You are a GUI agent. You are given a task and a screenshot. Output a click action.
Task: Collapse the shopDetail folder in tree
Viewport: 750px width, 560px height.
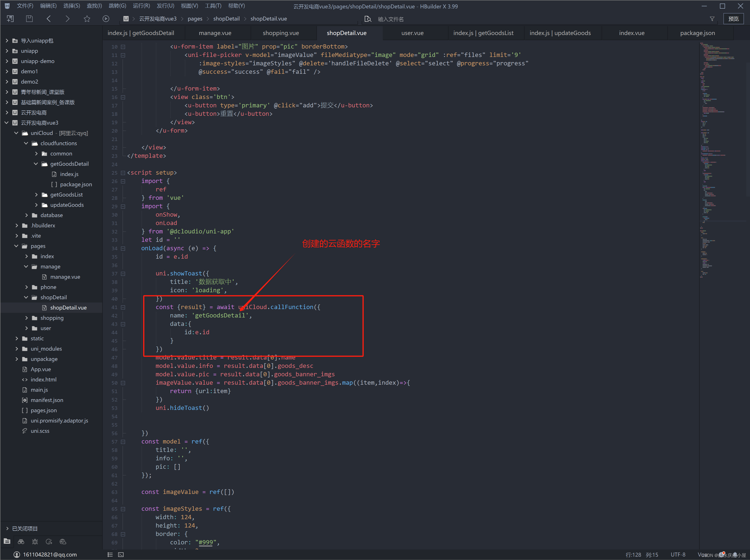pos(26,297)
